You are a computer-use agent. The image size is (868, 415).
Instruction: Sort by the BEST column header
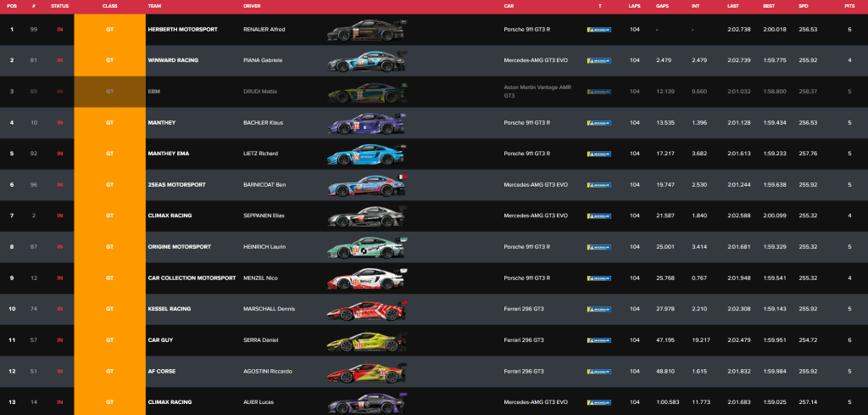[768, 6]
